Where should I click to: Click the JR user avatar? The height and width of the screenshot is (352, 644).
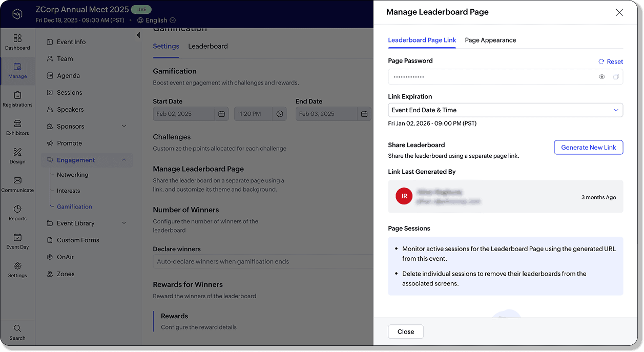click(x=404, y=196)
